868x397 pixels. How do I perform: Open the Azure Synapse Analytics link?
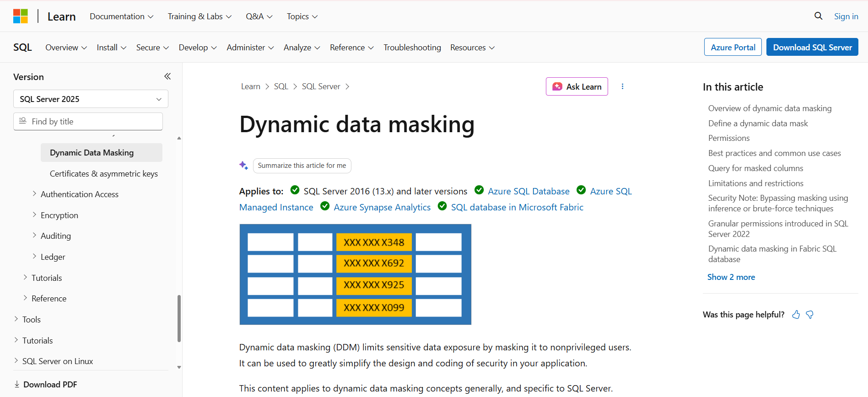382,207
